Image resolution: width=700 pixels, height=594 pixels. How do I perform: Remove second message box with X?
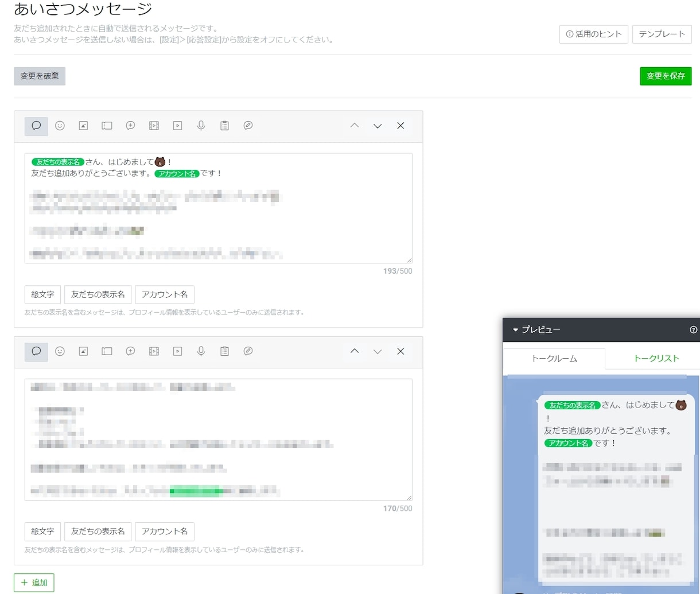point(400,351)
